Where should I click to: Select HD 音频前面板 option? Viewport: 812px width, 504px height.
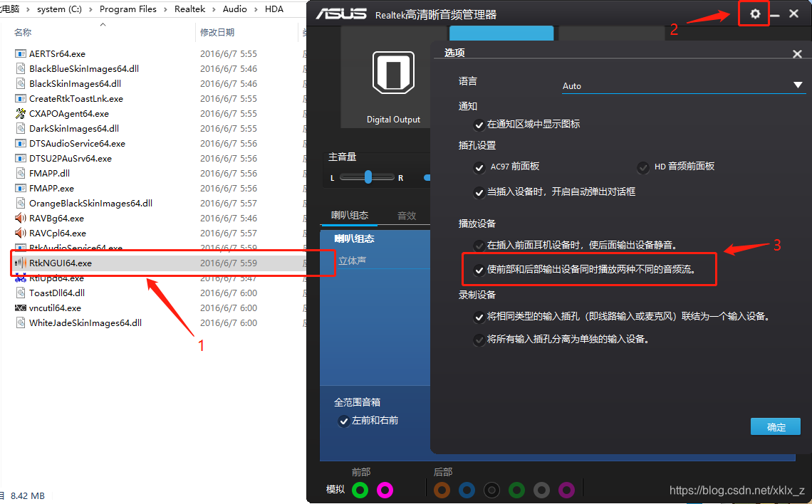click(642, 167)
